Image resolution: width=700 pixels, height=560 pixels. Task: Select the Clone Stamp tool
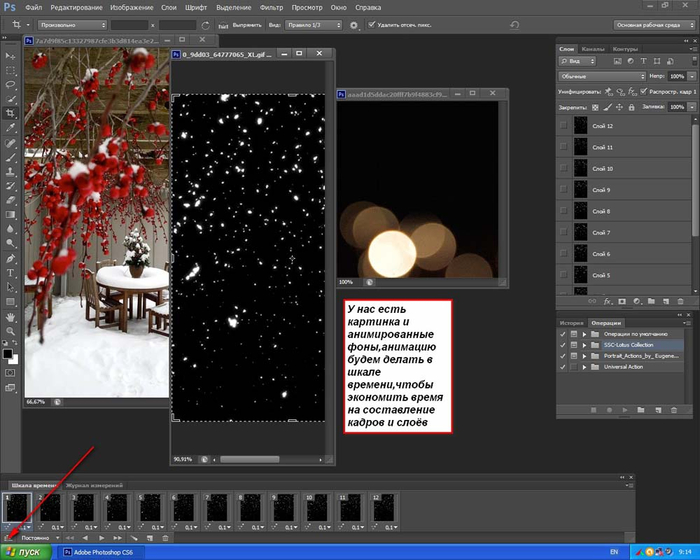click(10, 171)
